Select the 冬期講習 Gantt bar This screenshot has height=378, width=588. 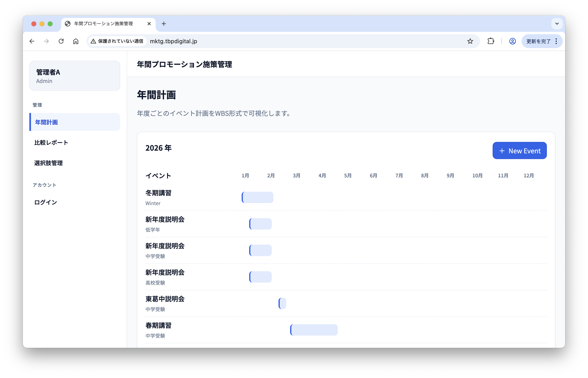coord(257,197)
